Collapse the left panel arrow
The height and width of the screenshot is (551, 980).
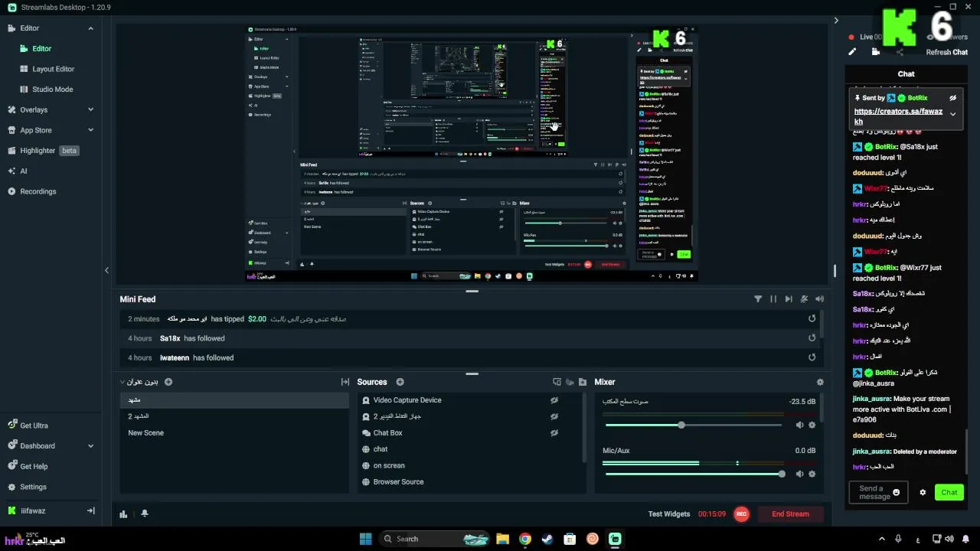[x=106, y=270]
